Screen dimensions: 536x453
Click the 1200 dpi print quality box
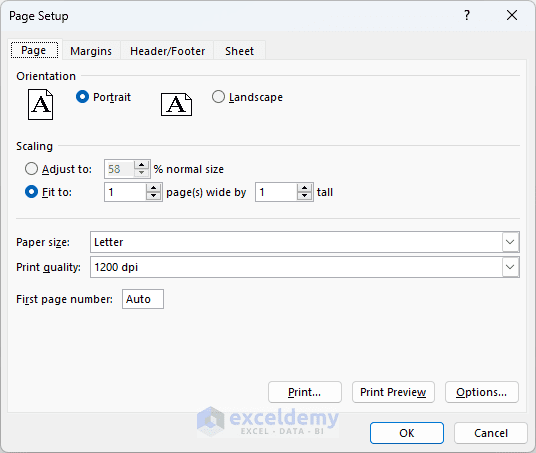tap(305, 267)
